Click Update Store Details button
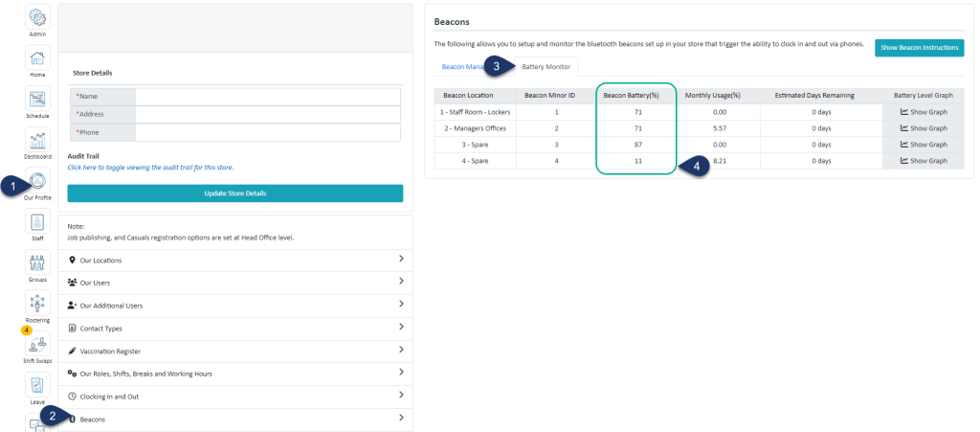 (x=235, y=193)
